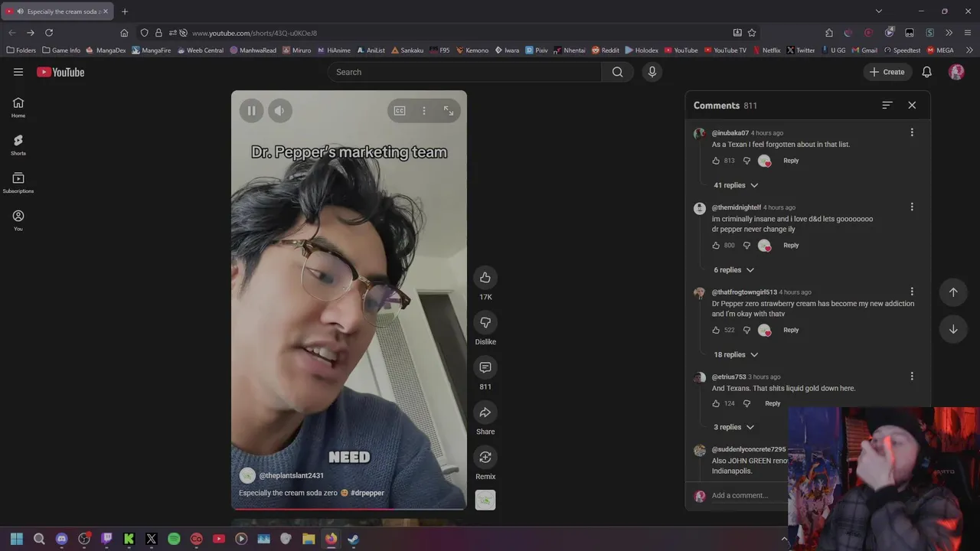
Task: Open Discord from the Windows taskbar
Action: (62, 539)
